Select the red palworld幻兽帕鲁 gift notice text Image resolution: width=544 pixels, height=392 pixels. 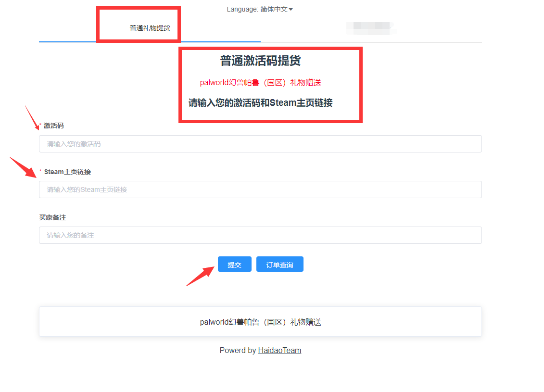tap(260, 83)
